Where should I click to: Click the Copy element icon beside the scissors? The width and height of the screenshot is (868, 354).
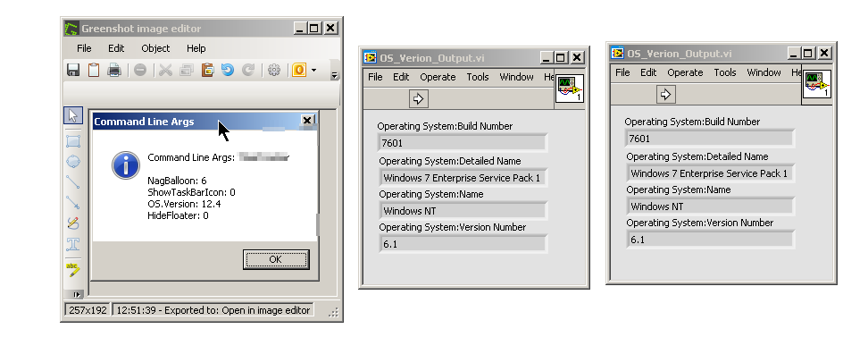click(187, 70)
